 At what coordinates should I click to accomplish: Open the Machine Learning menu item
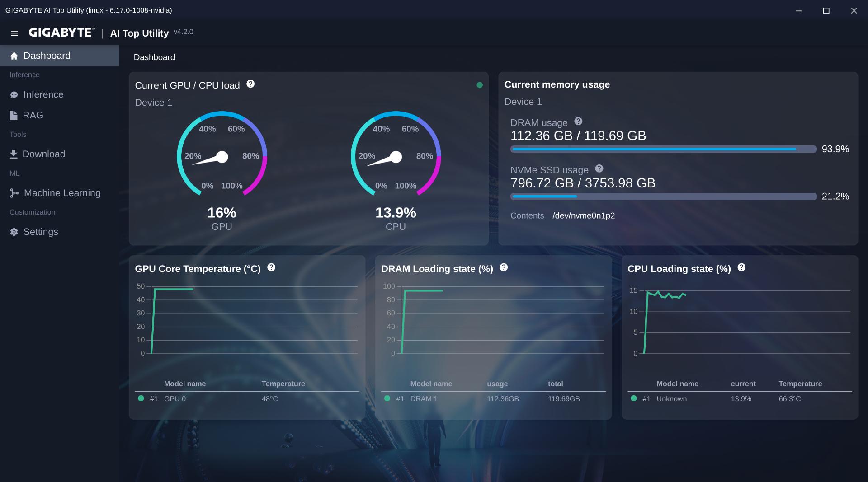60,193
